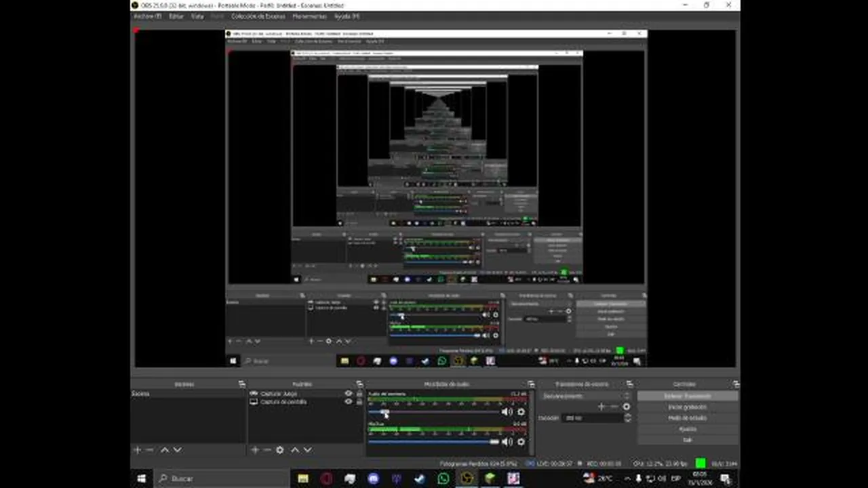Image resolution: width=868 pixels, height=488 pixels.
Task: Pop out the Escenas dock panel
Action: 241,384
